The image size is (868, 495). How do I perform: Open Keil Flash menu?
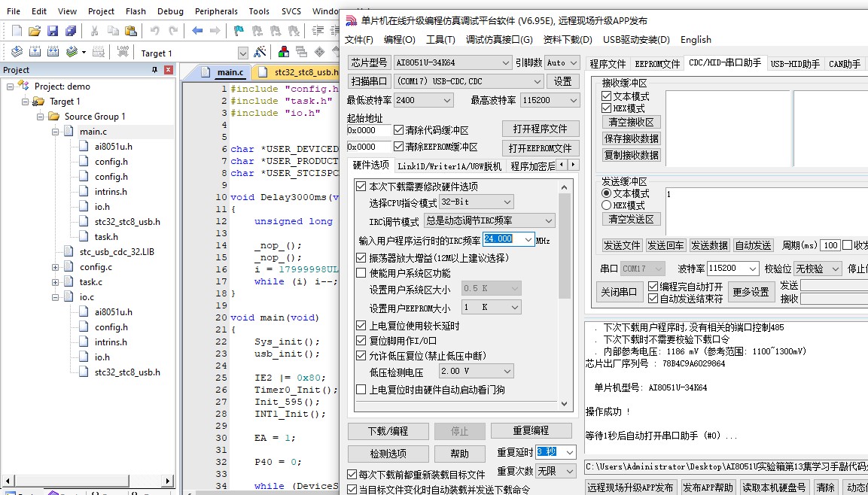point(136,11)
